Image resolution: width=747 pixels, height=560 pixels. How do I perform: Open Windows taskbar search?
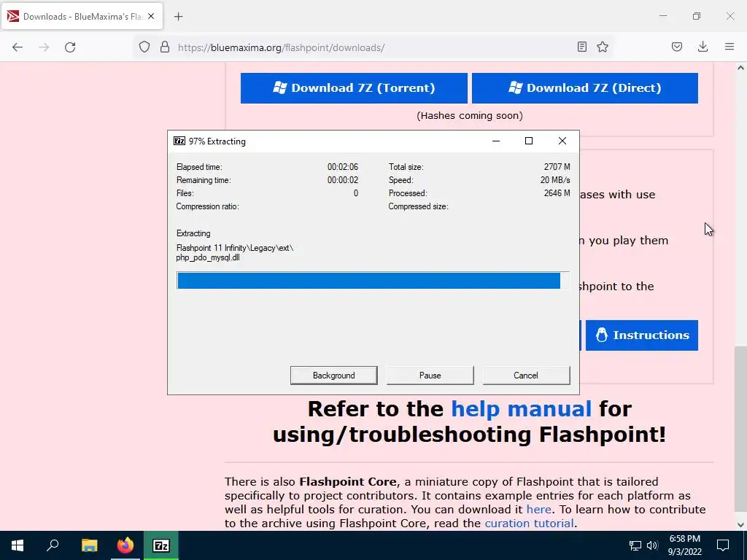[53, 545]
